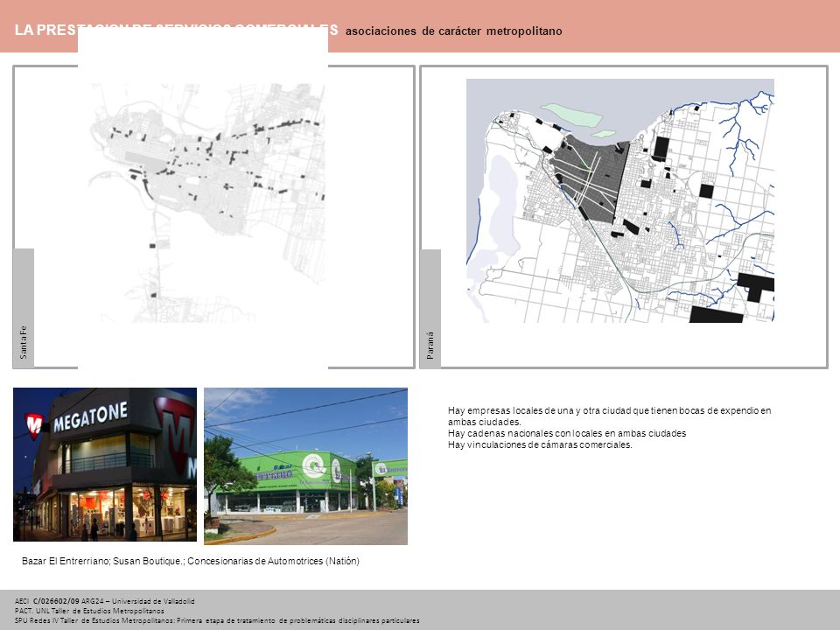Click the green island on Paraná map
Image resolution: width=840 pixels, height=630 pixels.
coord(571,115)
